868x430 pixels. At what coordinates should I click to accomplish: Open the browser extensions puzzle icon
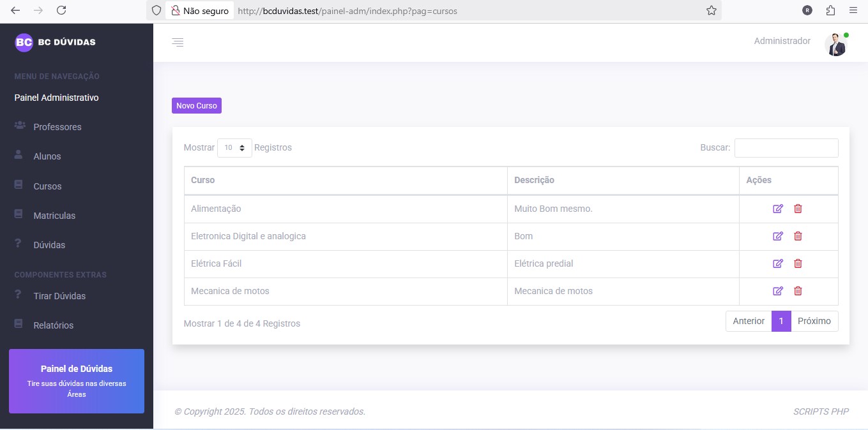pos(830,10)
